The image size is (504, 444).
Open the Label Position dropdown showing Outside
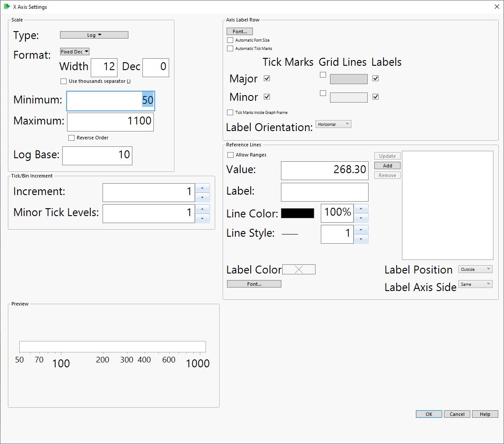[475, 269]
